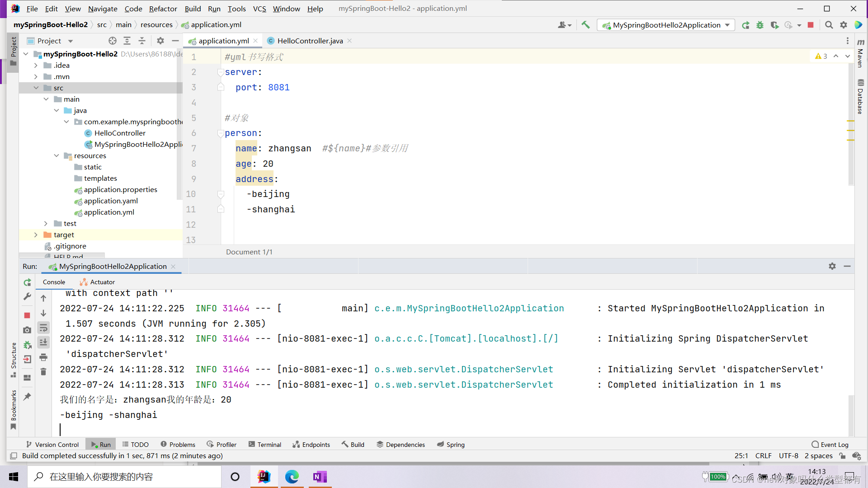This screenshot has width=868, height=488.
Task: Click the Dump Threads camera icon
Action: click(x=27, y=330)
